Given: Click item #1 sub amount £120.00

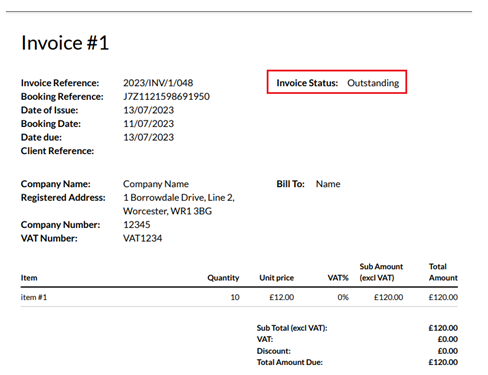Looking at the screenshot, I should pyautogui.click(x=388, y=297).
